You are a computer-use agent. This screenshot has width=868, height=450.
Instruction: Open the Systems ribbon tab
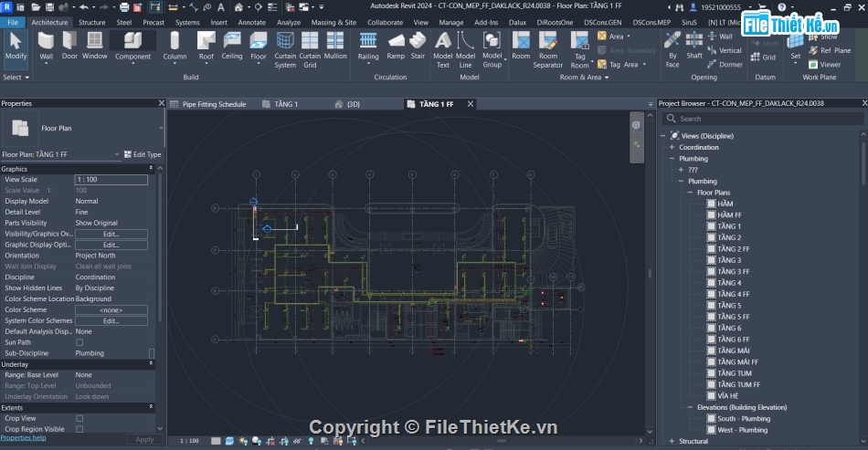click(187, 22)
